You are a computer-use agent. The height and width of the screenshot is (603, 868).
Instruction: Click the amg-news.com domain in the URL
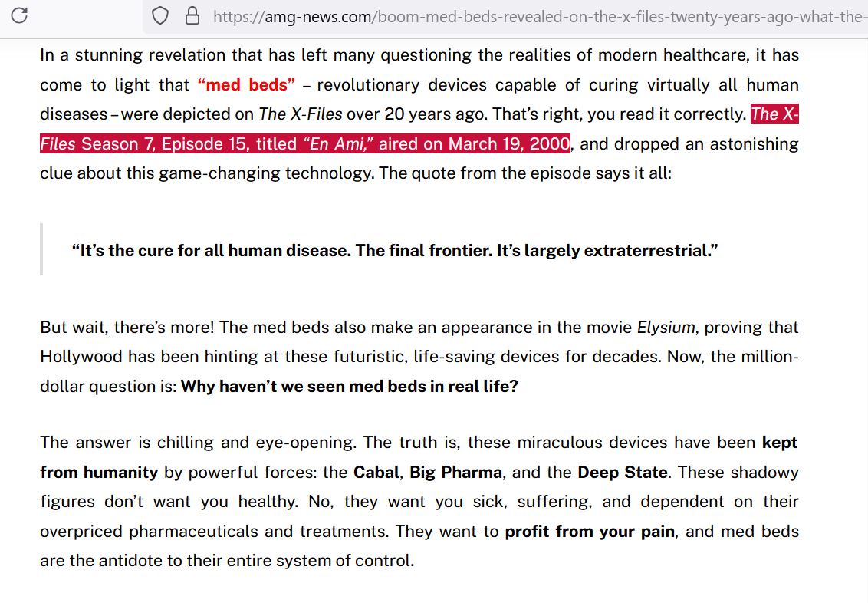pos(323,16)
